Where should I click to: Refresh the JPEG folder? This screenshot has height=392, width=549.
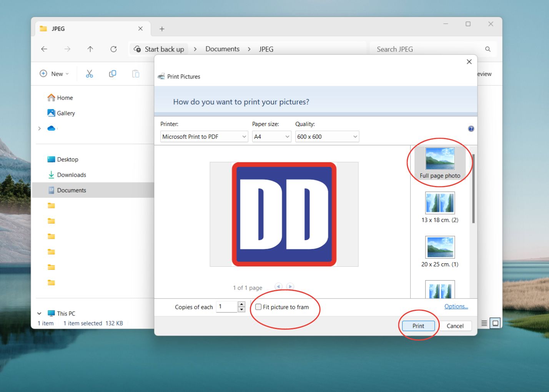coord(113,49)
